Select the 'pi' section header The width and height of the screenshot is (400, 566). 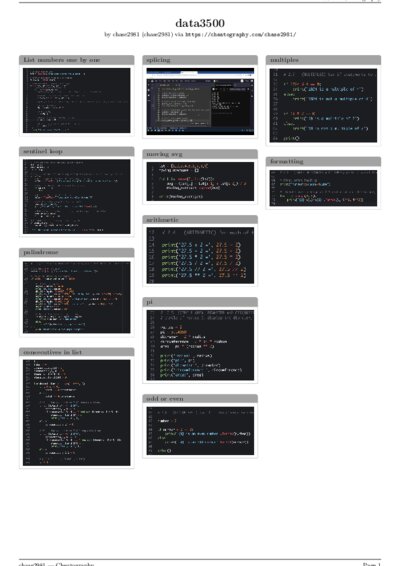[200, 302]
